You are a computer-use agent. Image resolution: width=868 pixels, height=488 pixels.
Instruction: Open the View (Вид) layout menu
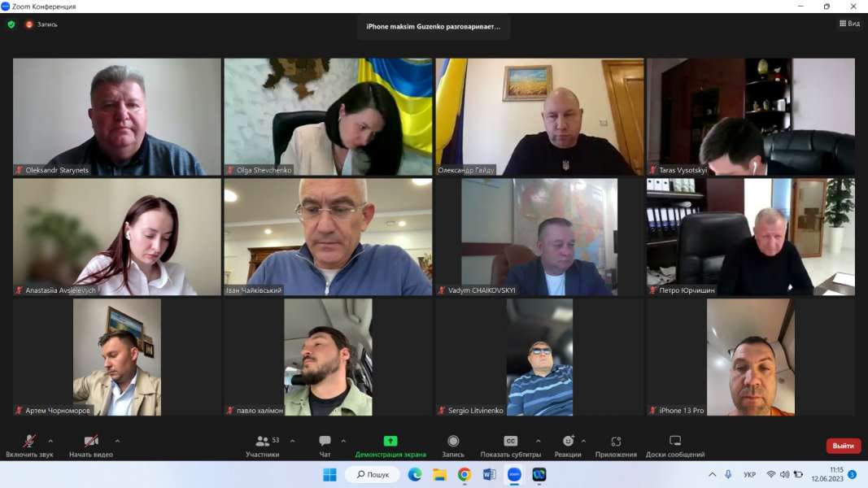pyautogui.click(x=849, y=24)
